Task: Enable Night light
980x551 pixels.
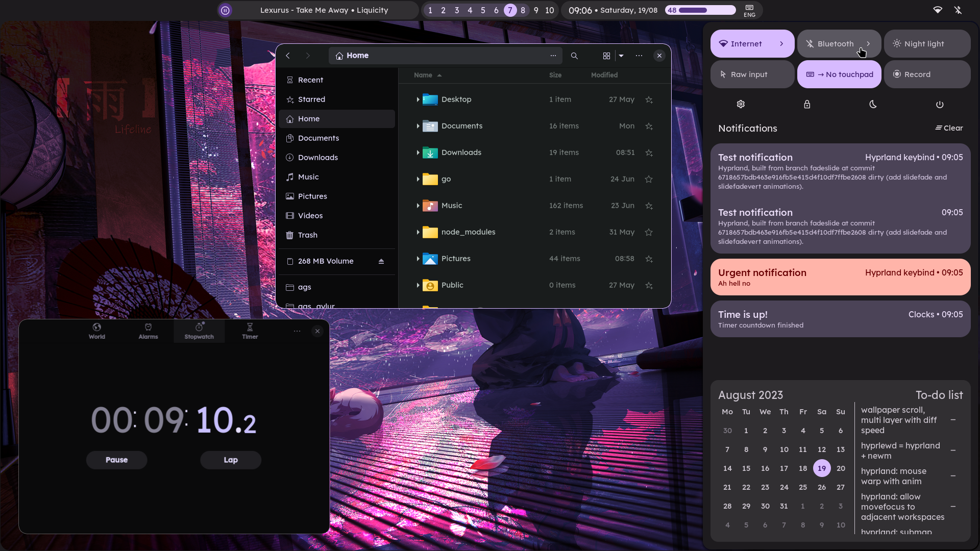Action: point(926,43)
